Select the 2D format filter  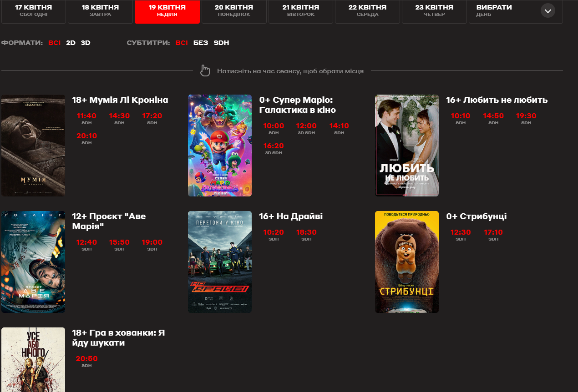point(71,43)
